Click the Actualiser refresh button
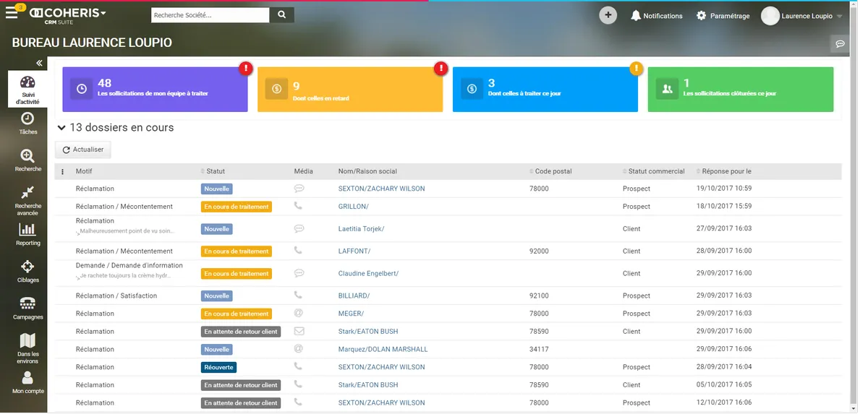 tap(83, 150)
